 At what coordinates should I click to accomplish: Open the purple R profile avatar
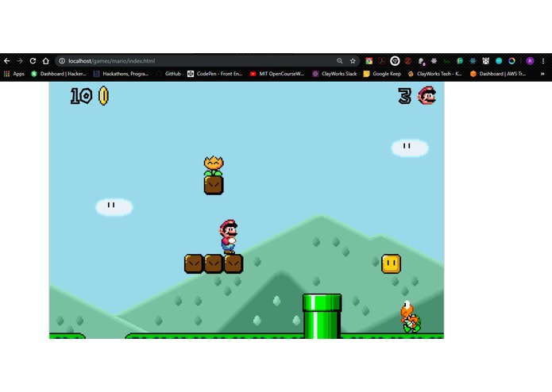(x=531, y=61)
